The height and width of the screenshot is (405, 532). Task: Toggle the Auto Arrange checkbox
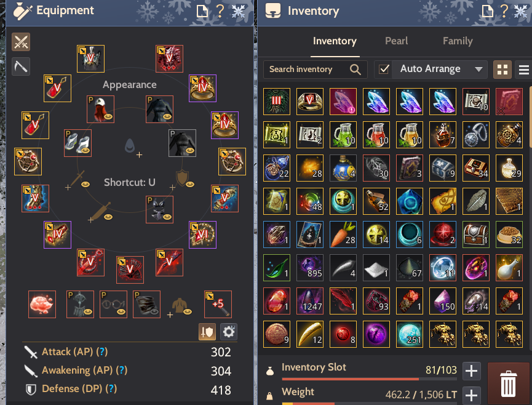[x=384, y=70]
